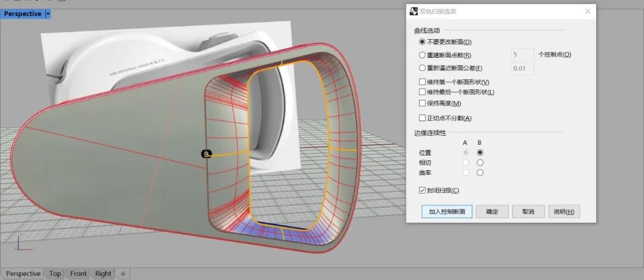Add a new viewport tab with plus icon
Image resolution: width=644 pixels, height=280 pixels.
[x=122, y=273]
